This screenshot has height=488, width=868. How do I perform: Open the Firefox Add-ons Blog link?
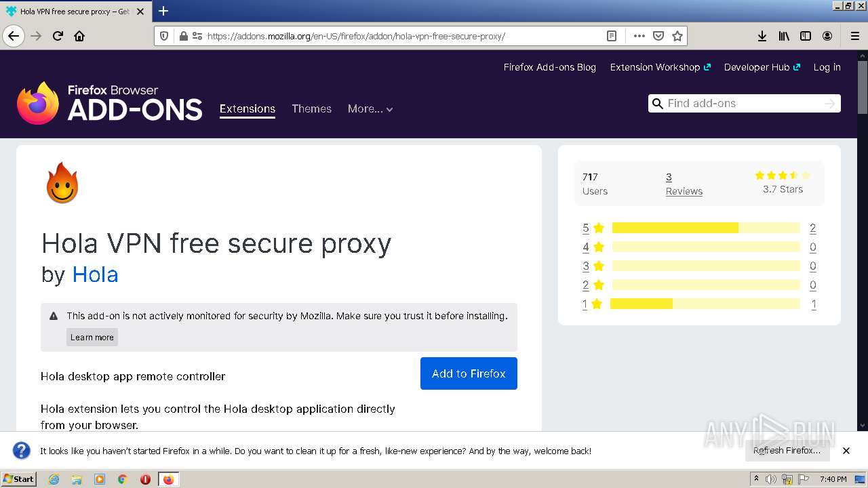coord(550,67)
